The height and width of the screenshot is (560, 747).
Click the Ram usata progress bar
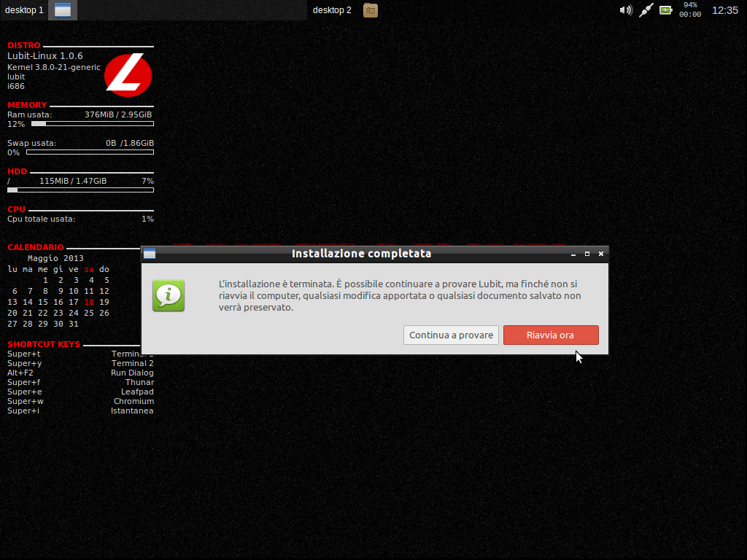tap(91, 123)
